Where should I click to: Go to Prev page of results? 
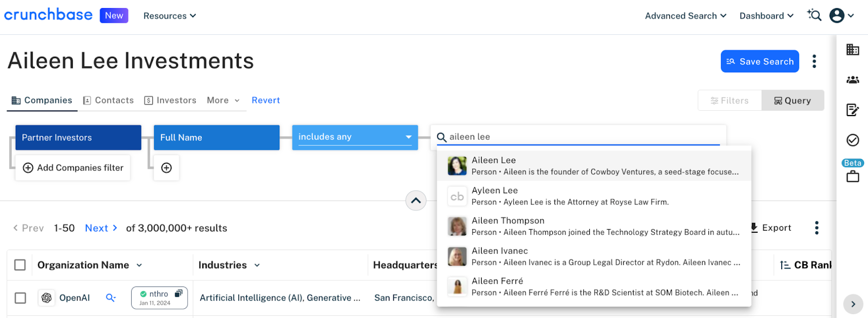(x=28, y=228)
